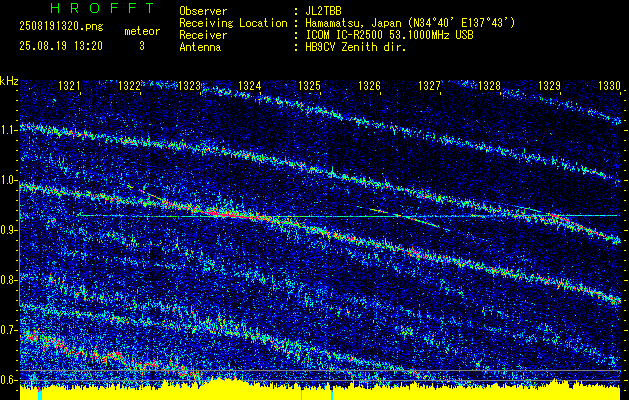
Task: Click the HROFFT title text
Action: [103, 8]
